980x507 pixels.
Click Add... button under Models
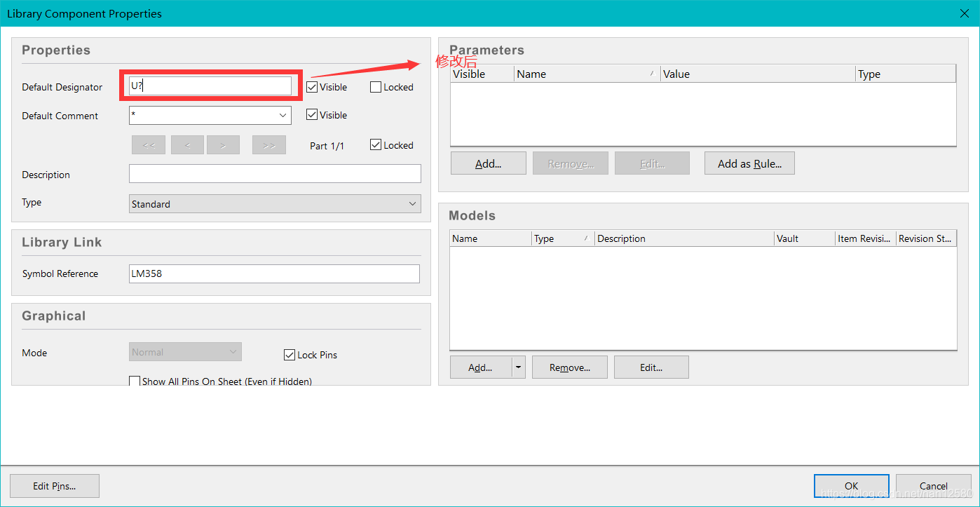point(481,367)
